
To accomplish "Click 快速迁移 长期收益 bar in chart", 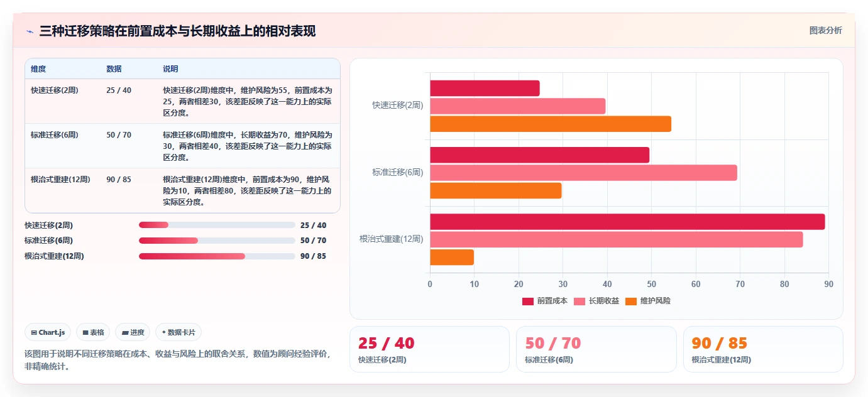I will coord(518,106).
